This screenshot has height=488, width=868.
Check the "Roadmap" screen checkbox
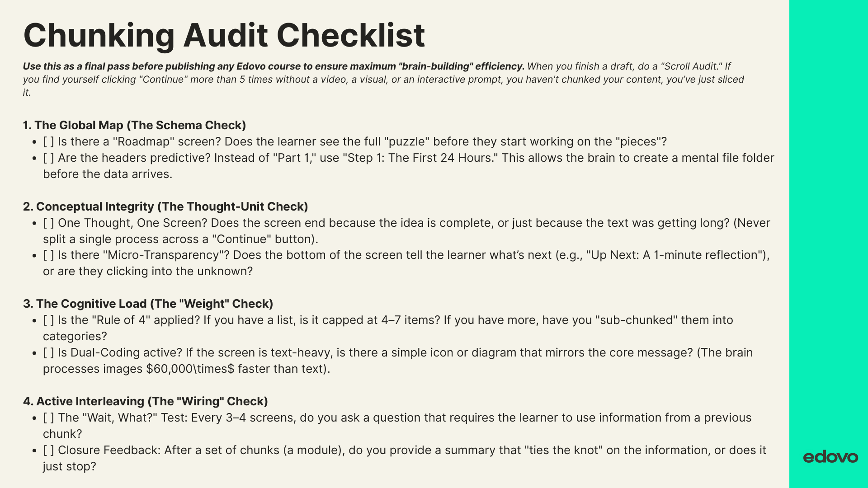tap(49, 142)
